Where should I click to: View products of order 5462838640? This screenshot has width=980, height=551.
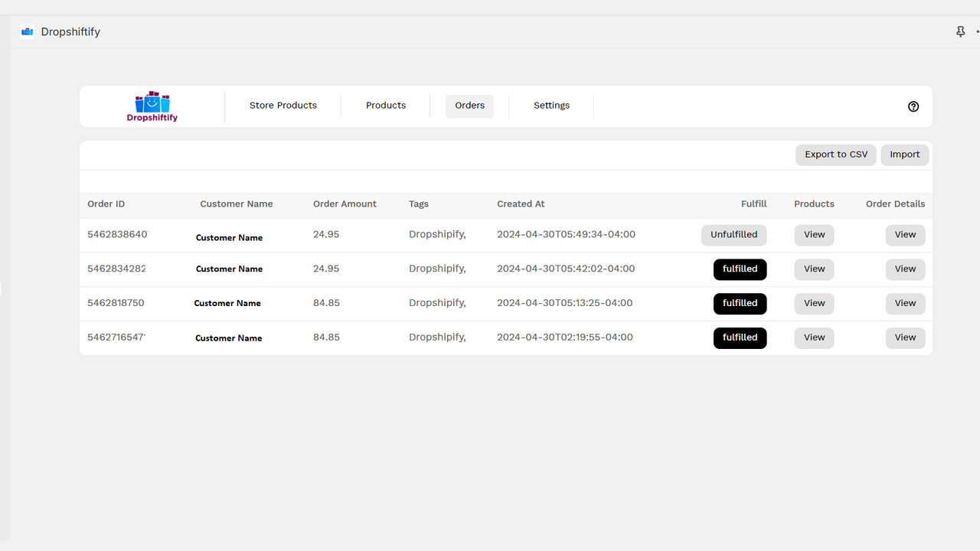pyautogui.click(x=814, y=235)
